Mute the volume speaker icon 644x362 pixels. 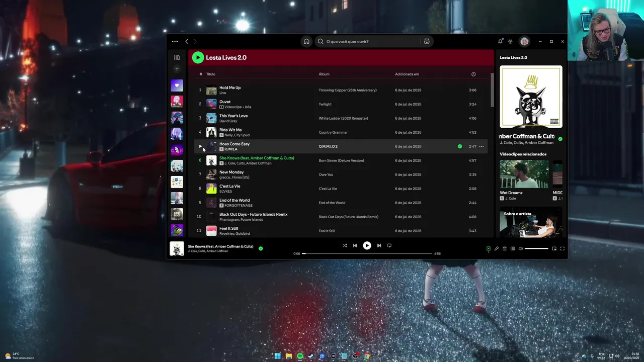click(521, 248)
